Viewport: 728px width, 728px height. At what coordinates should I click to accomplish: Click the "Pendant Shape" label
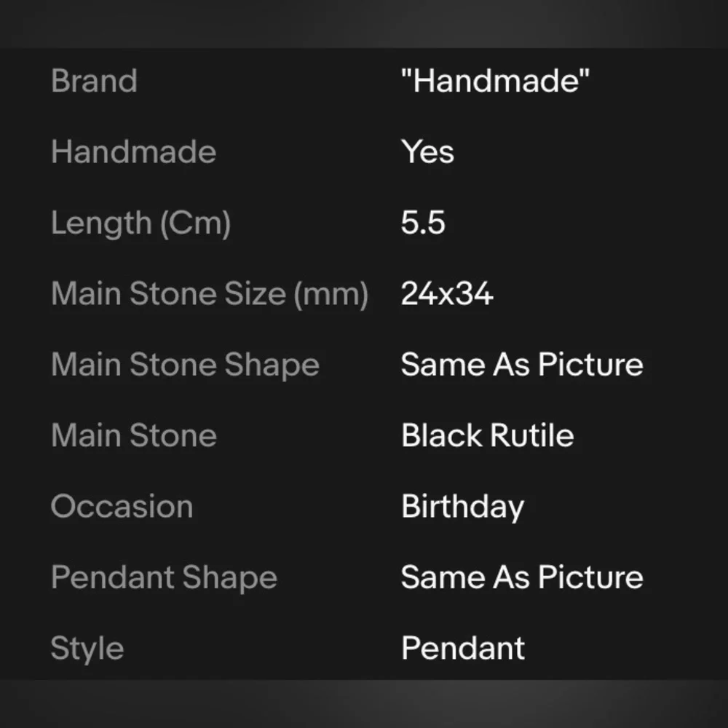point(164,577)
